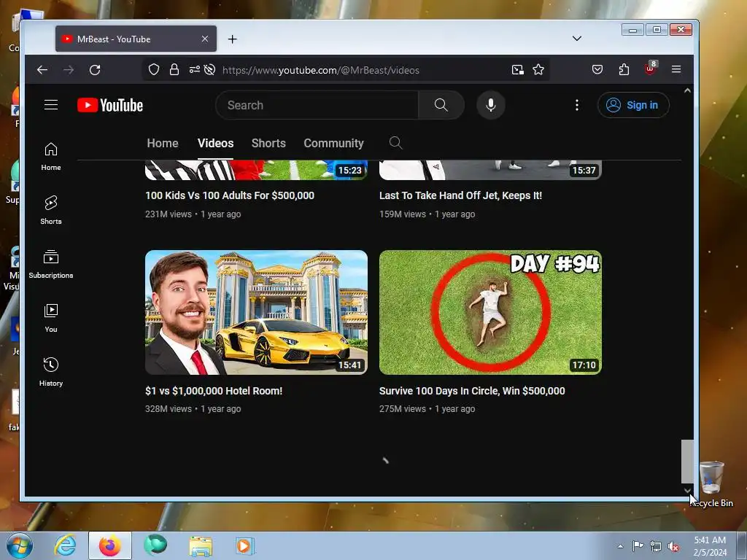Image resolution: width=747 pixels, height=560 pixels.
Task: Save page to Pocket
Action: pyautogui.click(x=597, y=70)
